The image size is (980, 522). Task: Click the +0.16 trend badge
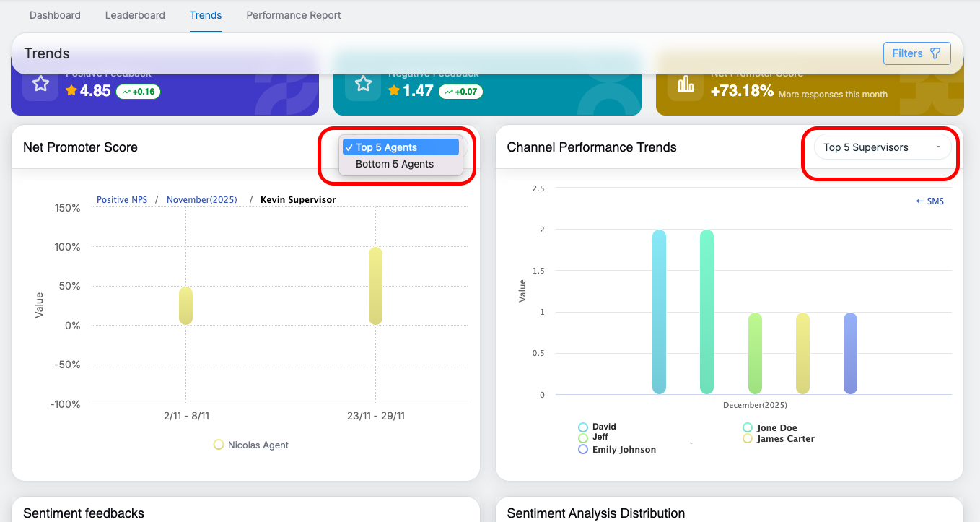click(x=138, y=92)
